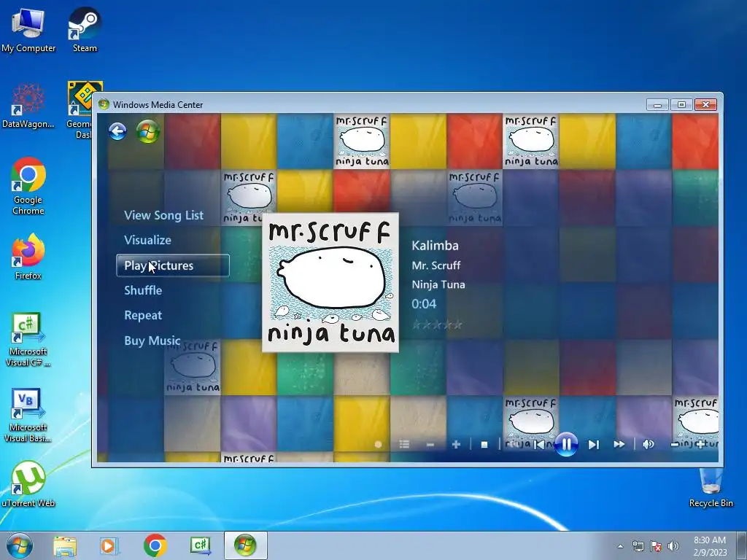Select the Google Chrome desktop shortcut
747x560 pixels.
[x=28, y=186]
